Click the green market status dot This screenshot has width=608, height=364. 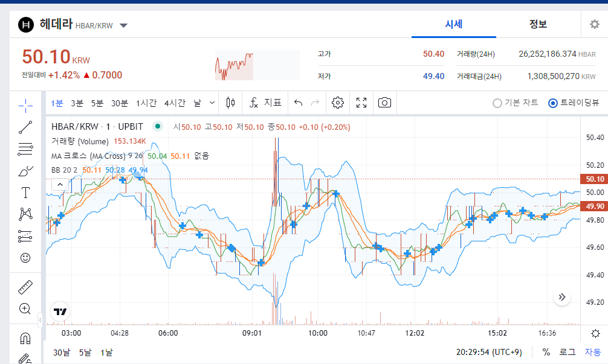[x=157, y=126]
